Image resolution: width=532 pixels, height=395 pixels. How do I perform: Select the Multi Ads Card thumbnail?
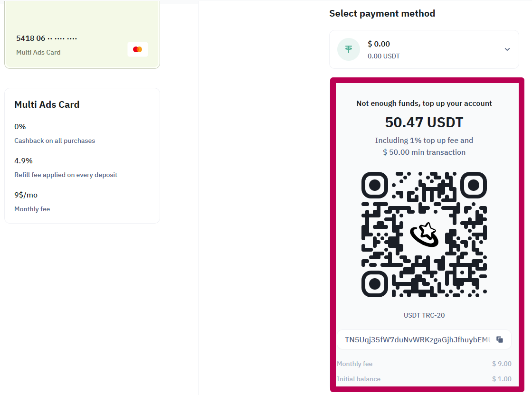tap(82, 34)
